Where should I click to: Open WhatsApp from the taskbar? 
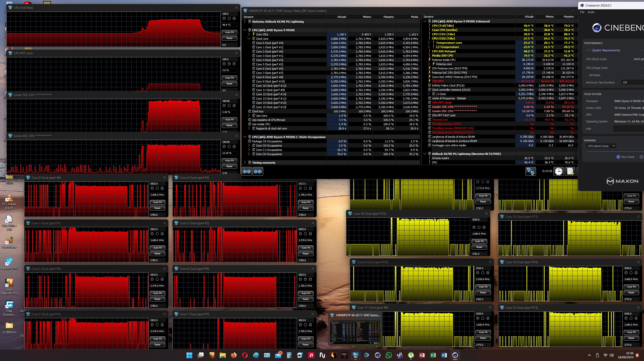click(389, 355)
